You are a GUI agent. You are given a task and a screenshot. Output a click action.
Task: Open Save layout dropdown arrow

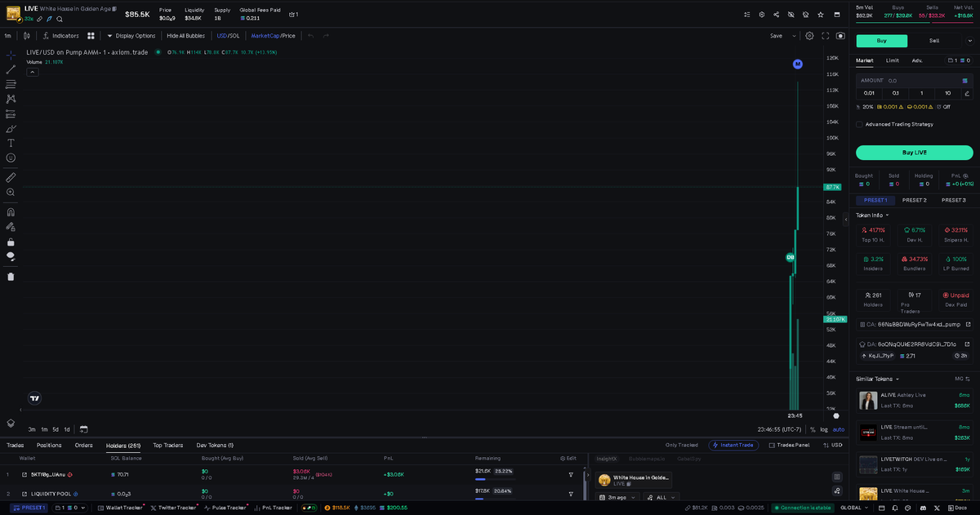pyautogui.click(x=795, y=36)
